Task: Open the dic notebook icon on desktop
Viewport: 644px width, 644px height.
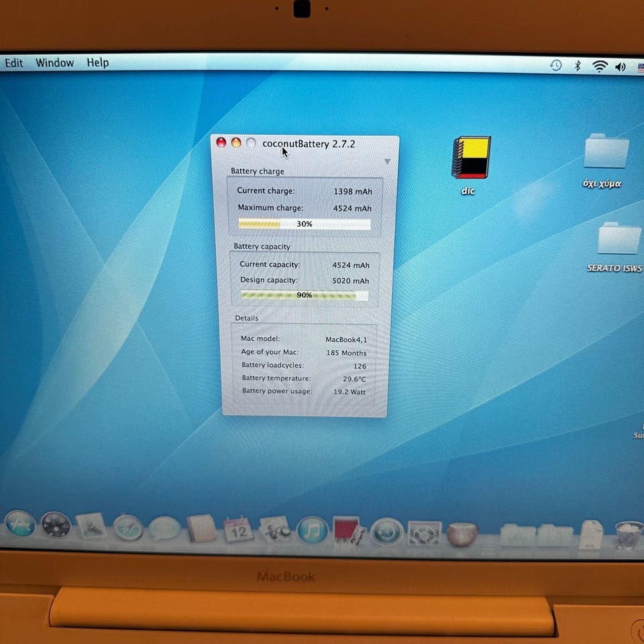Action: [x=471, y=158]
